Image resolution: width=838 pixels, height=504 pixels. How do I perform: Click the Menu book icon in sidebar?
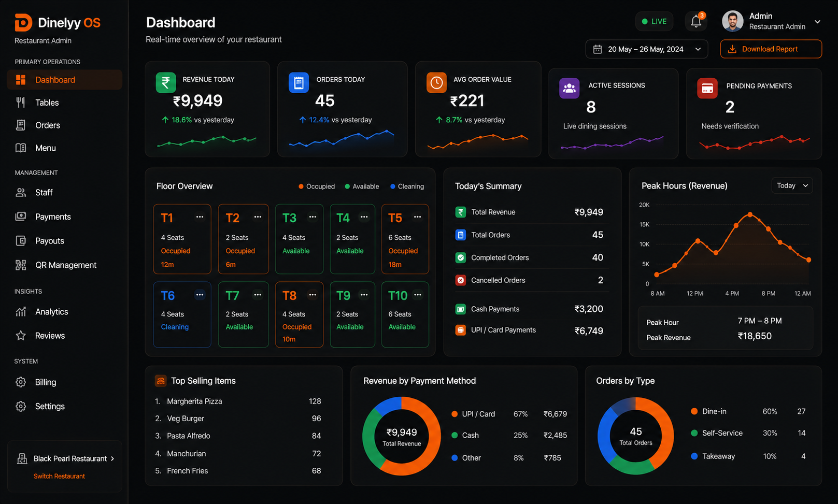click(x=21, y=148)
